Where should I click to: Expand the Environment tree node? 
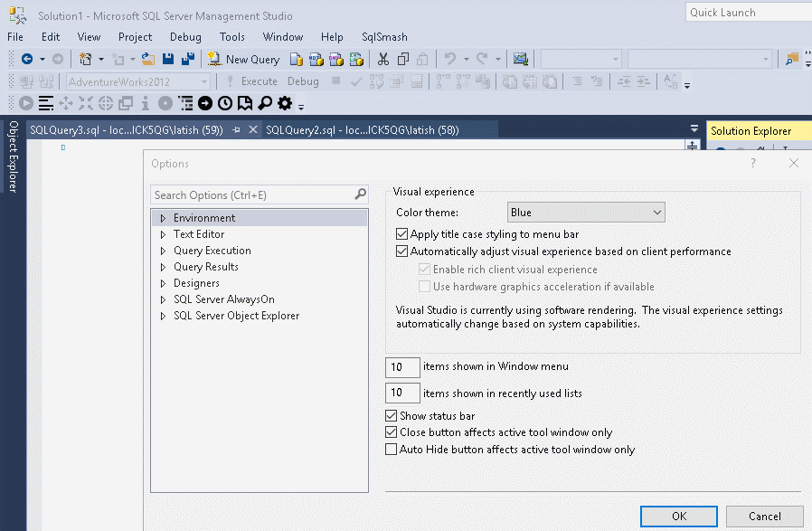click(163, 218)
